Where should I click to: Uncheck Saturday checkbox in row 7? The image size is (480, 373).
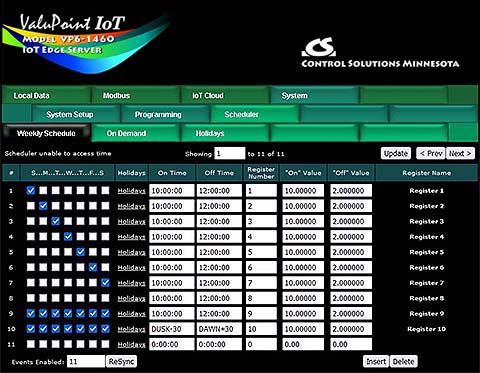tap(105, 283)
